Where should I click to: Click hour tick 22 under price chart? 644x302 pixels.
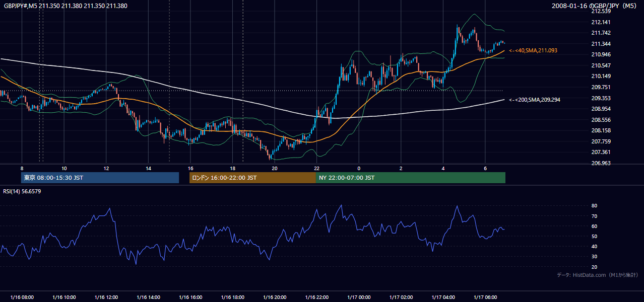(316, 168)
